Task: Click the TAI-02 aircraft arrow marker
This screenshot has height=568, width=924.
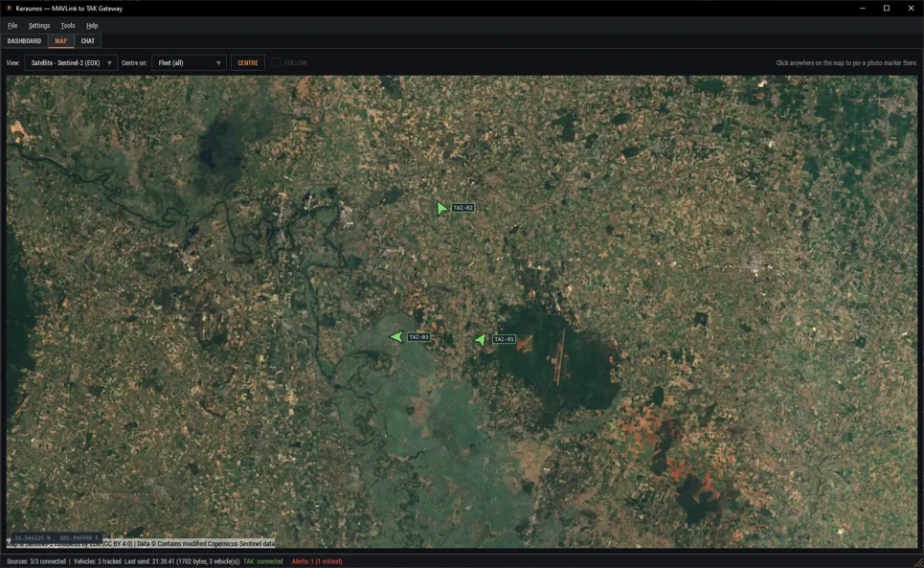Action: pos(442,208)
